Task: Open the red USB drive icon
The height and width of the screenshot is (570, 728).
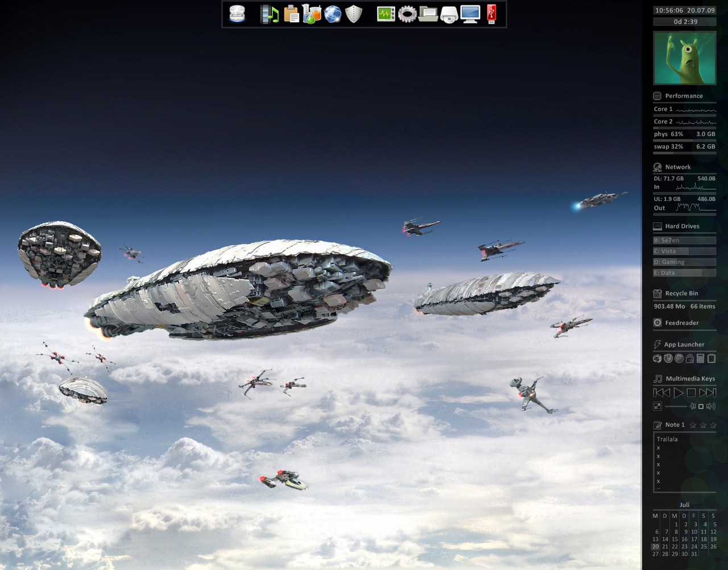Action: pyautogui.click(x=492, y=14)
